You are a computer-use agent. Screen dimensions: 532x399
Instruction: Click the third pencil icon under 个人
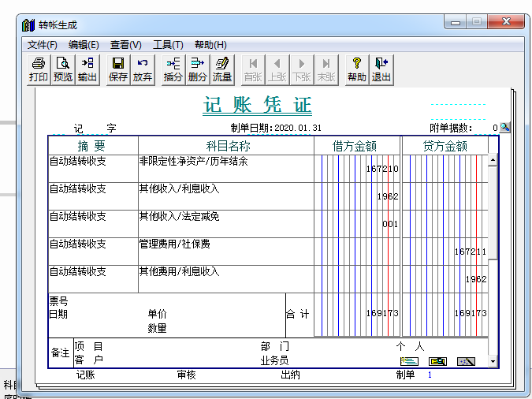click(466, 361)
